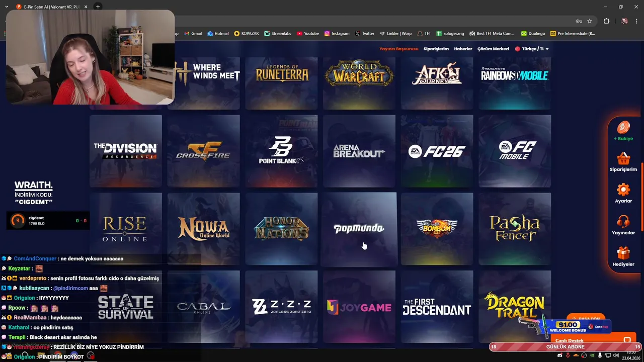Open Yayıncı Başvurusu link
This screenshot has height=362, width=644.
click(x=398, y=49)
